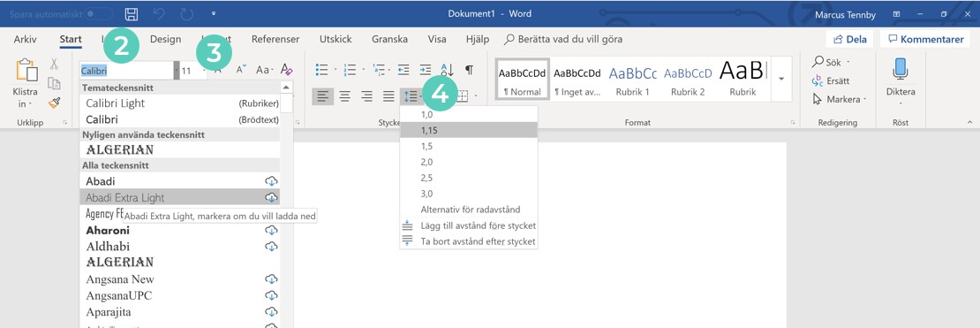Click Berätta vad du vill göra search

563,39
